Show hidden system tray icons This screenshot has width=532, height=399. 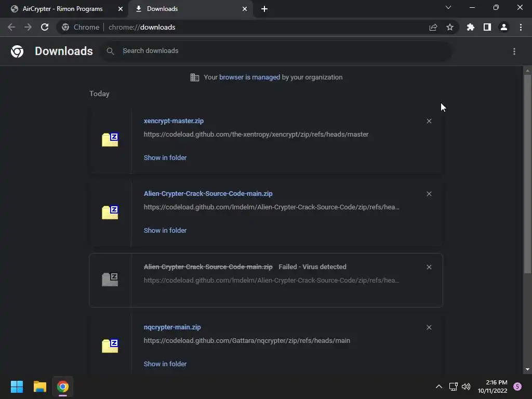pos(438,387)
